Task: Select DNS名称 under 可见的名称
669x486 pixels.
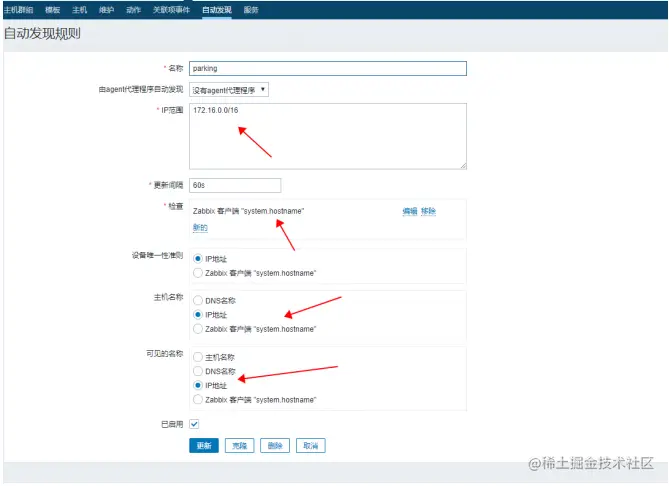Action: [x=198, y=371]
